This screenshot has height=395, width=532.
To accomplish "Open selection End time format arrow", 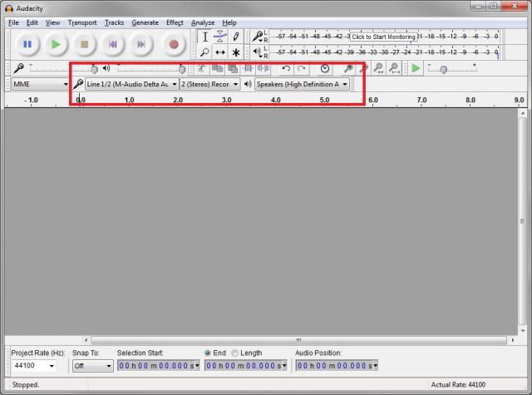I will tap(284, 365).
